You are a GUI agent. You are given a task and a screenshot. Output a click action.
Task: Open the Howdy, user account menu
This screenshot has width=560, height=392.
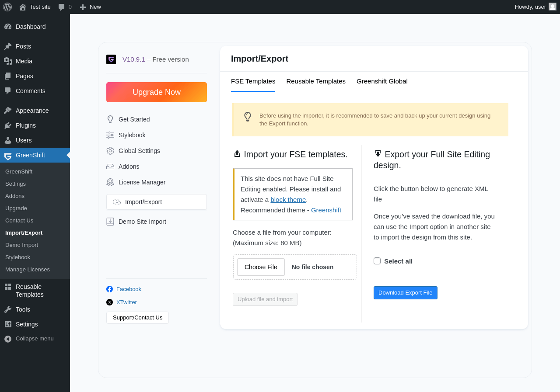(x=535, y=7)
